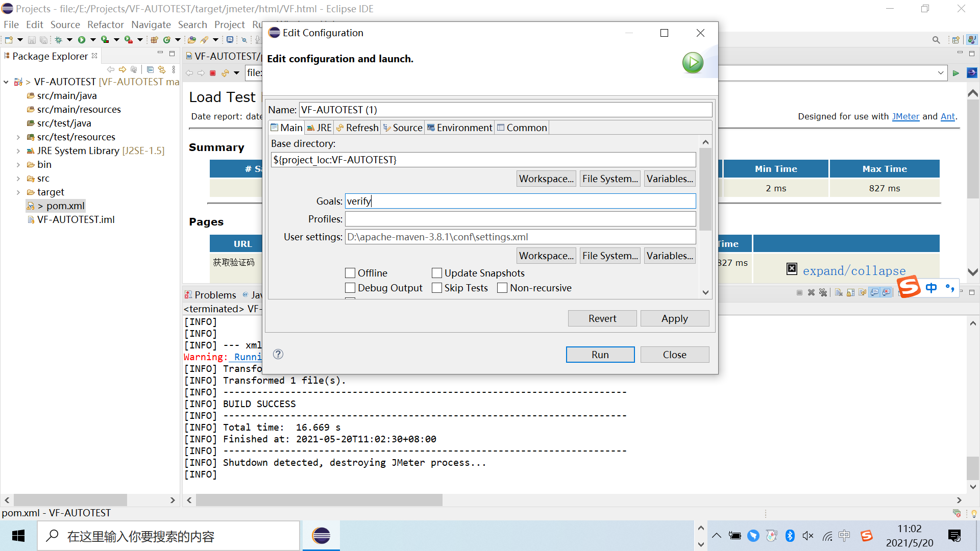This screenshot has height=551, width=980.
Task: Click the help question mark icon
Action: point(278,354)
